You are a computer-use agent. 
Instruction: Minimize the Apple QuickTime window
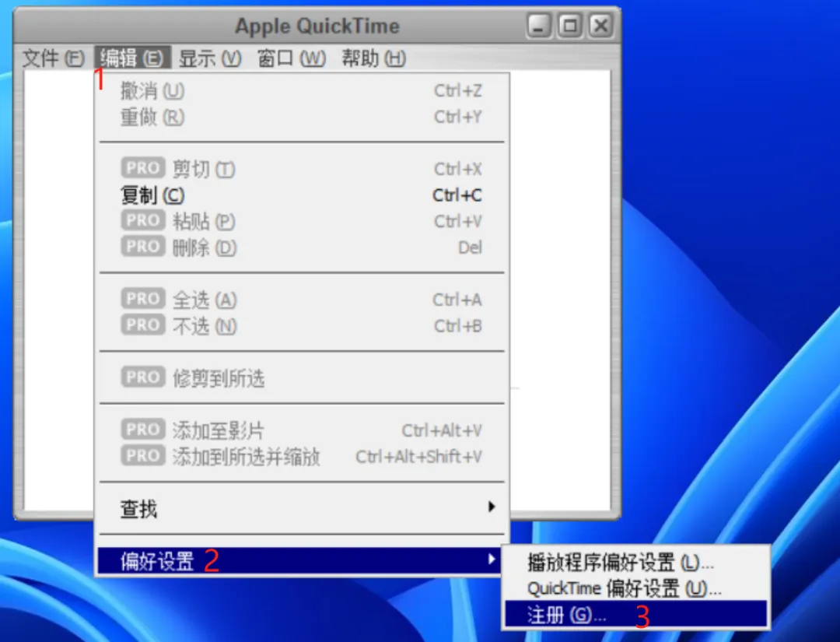tap(539, 26)
